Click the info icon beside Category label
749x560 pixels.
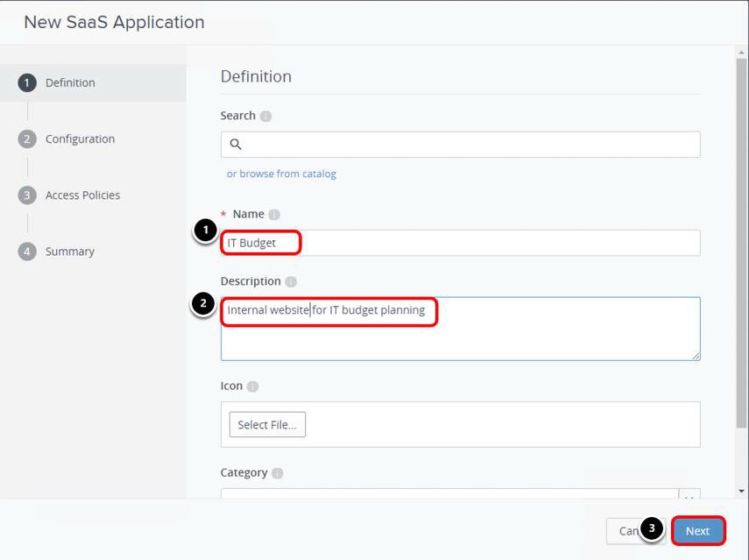coord(277,473)
